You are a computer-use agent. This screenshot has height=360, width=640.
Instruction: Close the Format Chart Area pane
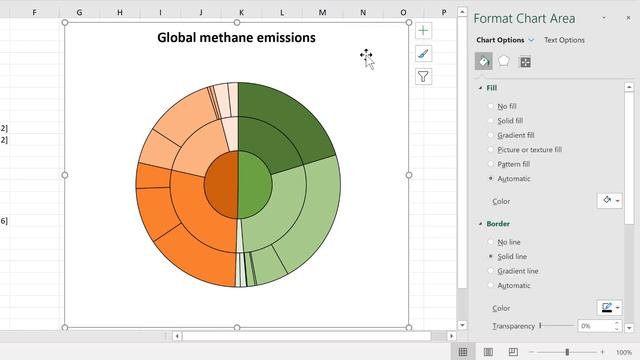pos(628,18)
